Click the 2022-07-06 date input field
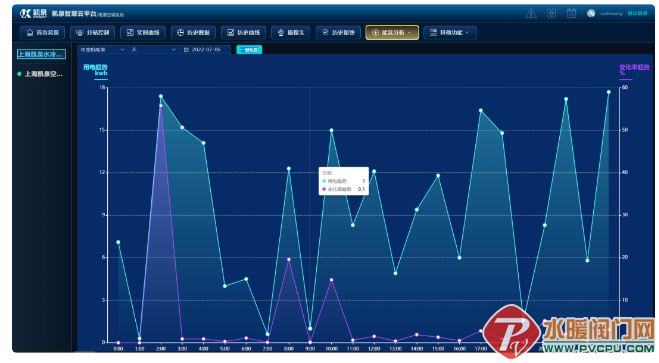The image size is (659, 363). 206,50
